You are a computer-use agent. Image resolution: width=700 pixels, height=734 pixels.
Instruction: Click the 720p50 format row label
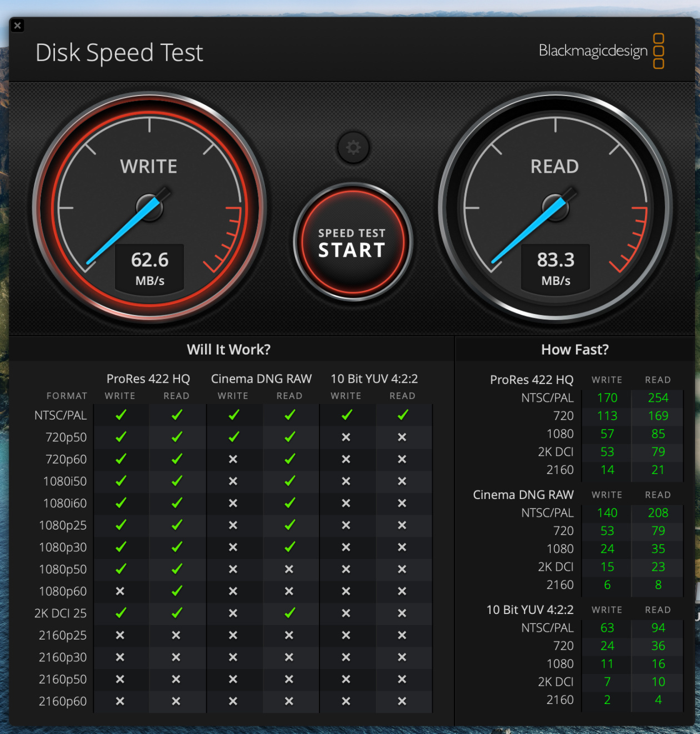click(66, 437)
